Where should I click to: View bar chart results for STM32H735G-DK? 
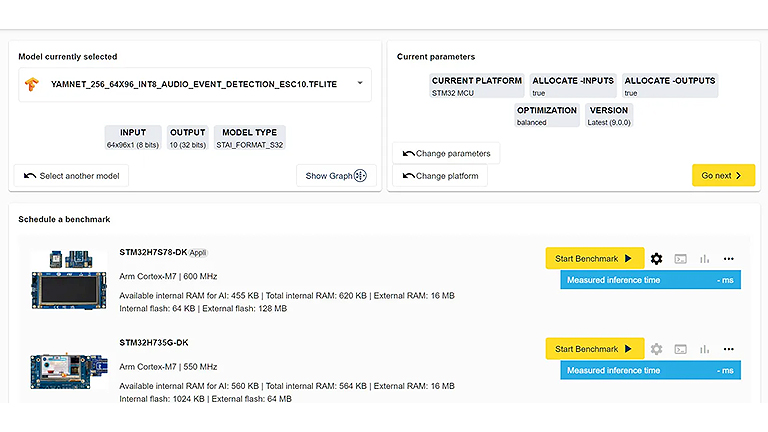704,349
